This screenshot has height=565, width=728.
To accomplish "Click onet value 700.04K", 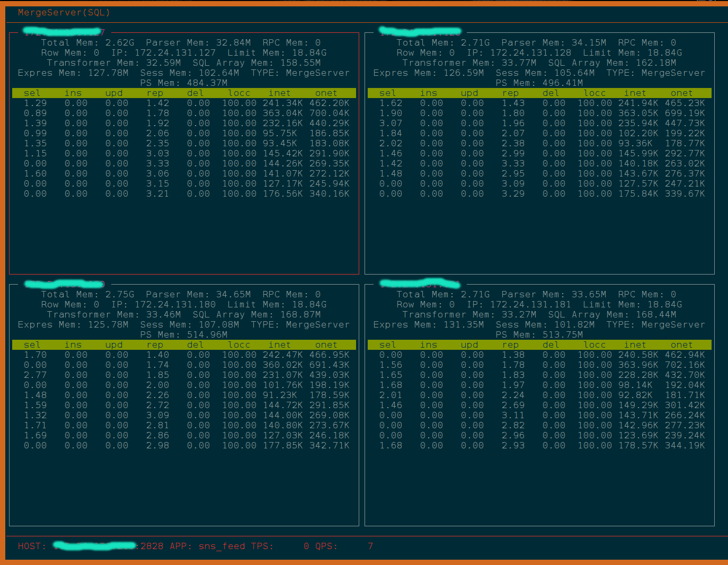I will pyautogui.click(x=330, y=113).
